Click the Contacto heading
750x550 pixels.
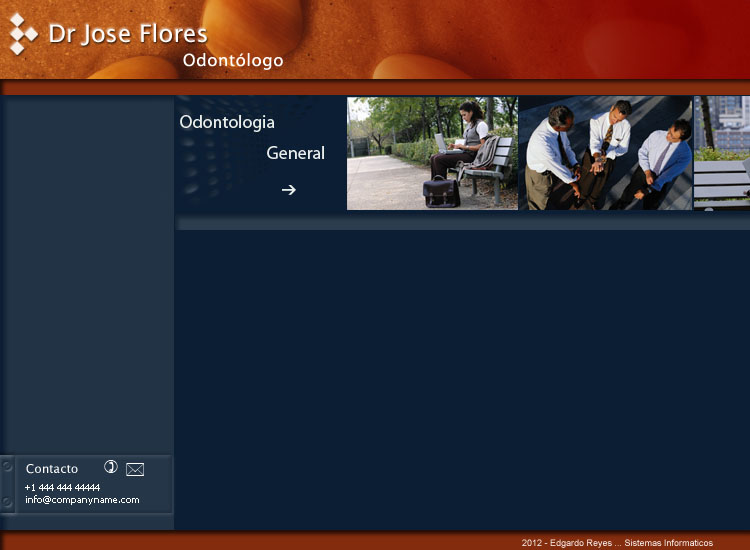pyautogui.click(x=52, y=469)
